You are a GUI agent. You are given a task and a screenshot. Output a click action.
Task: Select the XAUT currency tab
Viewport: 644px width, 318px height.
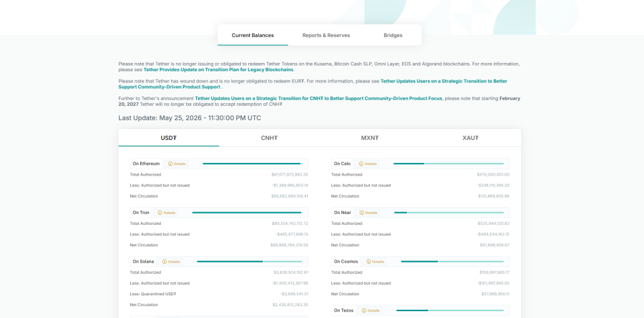tap(470, 138)
